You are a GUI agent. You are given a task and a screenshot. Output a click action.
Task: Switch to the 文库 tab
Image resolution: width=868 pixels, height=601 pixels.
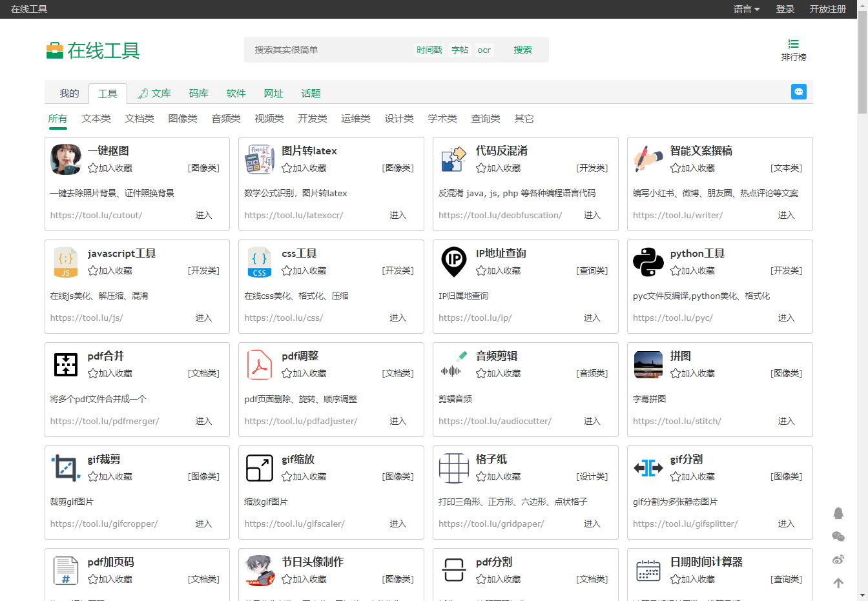pyautogui.click(x=154, y=94)
